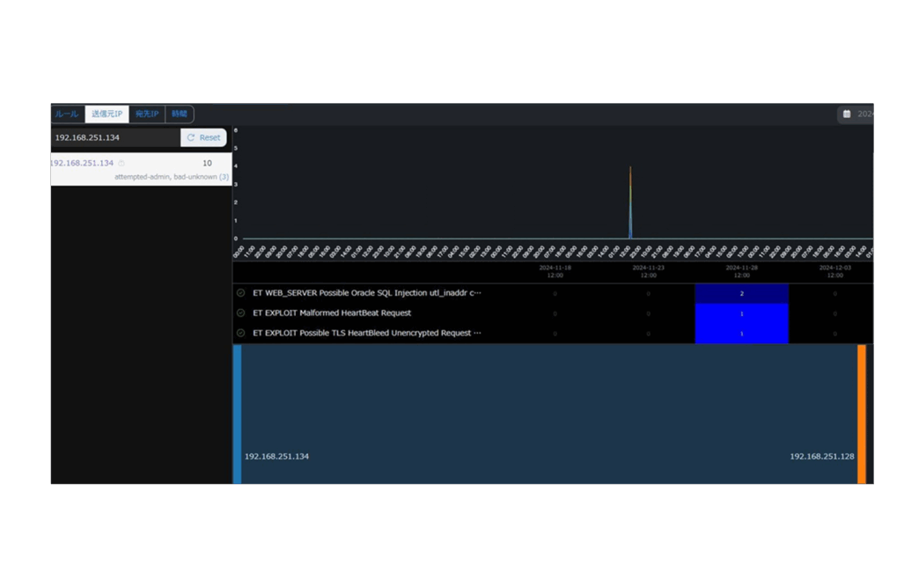919x588 pixels.
Task: Toggle the check circle for Malformed HeartBeat Request
Action: click(241, 313)
